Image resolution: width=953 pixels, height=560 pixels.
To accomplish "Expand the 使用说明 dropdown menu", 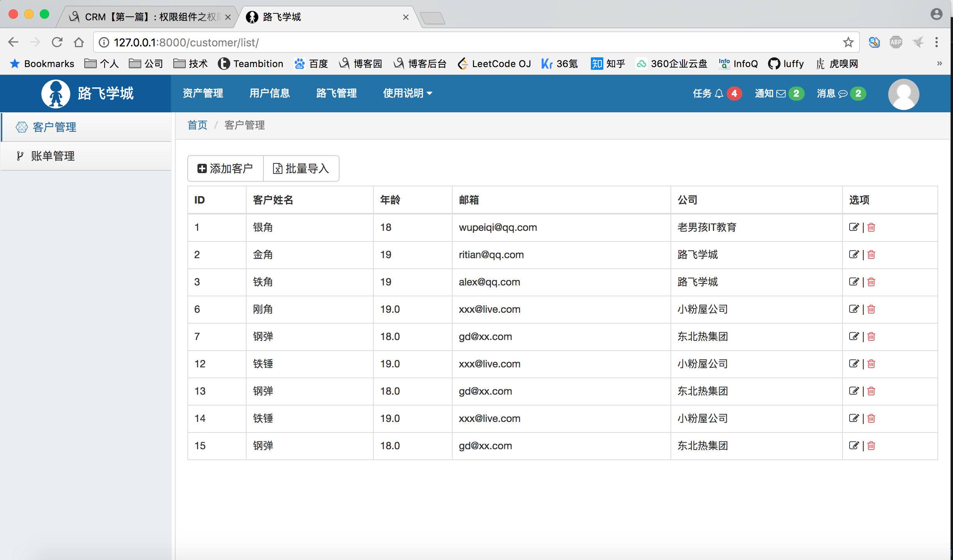I will [x=407, y=93].
